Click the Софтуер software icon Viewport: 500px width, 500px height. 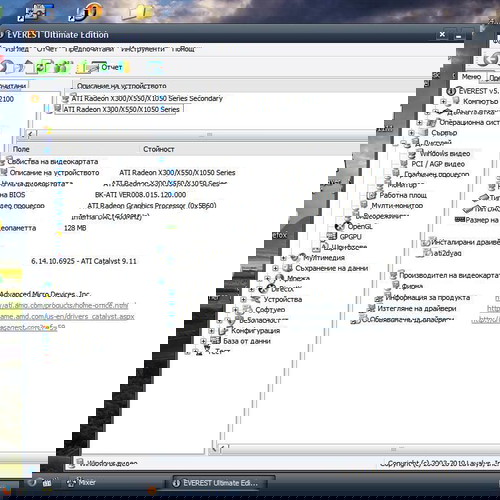[247, 309]
